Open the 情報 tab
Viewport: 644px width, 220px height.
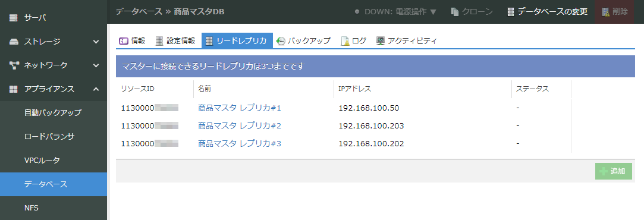tap(132, 41)
